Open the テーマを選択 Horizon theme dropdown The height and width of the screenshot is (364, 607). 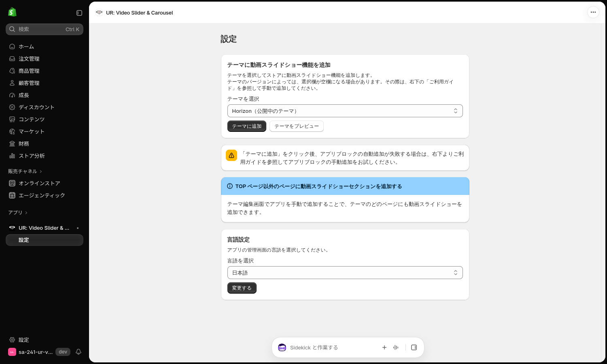click(x=345, y=111)
